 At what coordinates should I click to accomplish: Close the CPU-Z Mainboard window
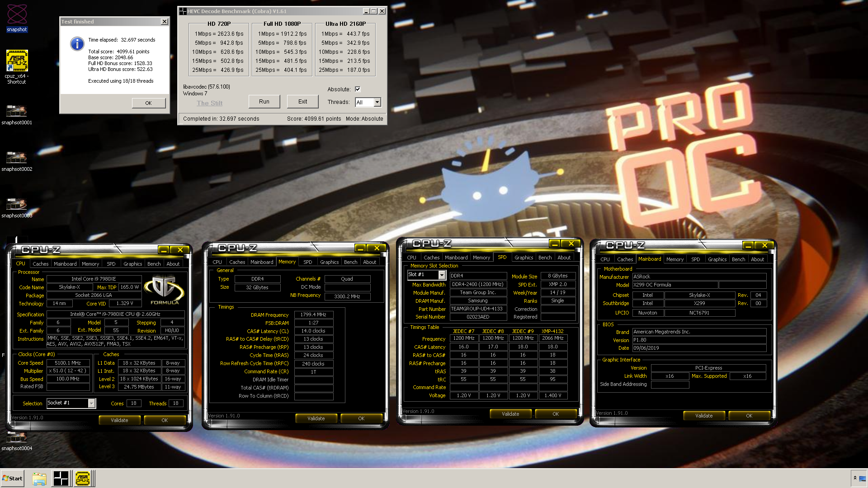[x=764, y=245]
